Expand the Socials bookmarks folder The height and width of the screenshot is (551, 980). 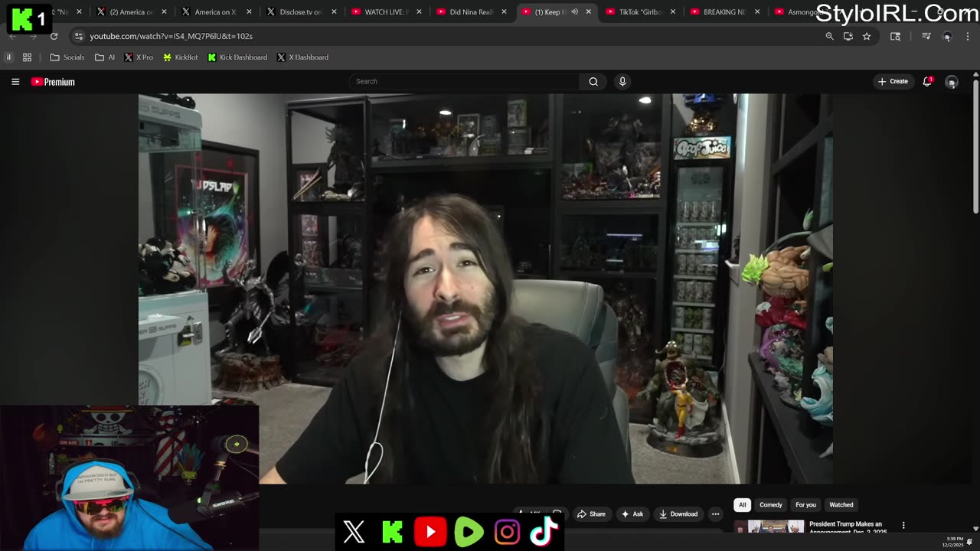click(67, 57)
